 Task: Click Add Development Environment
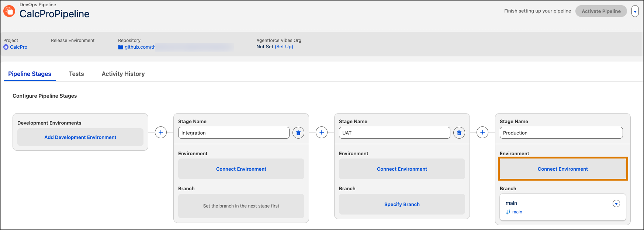tap(80, 137)
